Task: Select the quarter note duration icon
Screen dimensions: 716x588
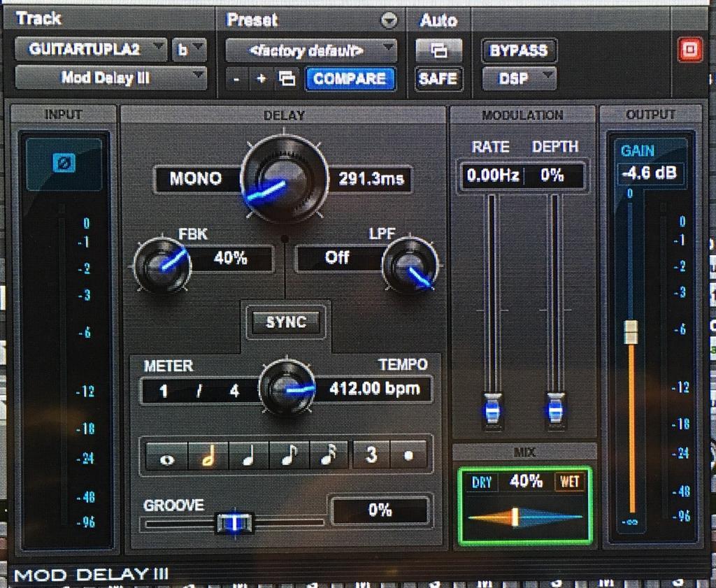Action: click(248, 456)
